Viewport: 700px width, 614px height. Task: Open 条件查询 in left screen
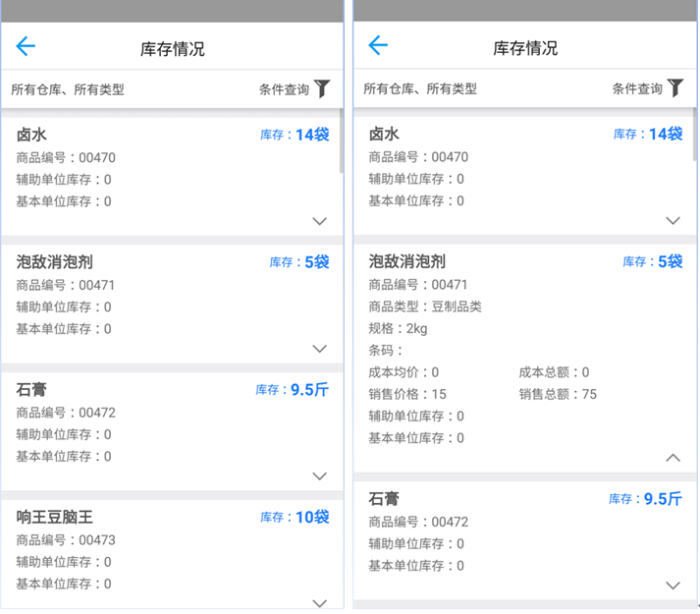tap(285, 89)
